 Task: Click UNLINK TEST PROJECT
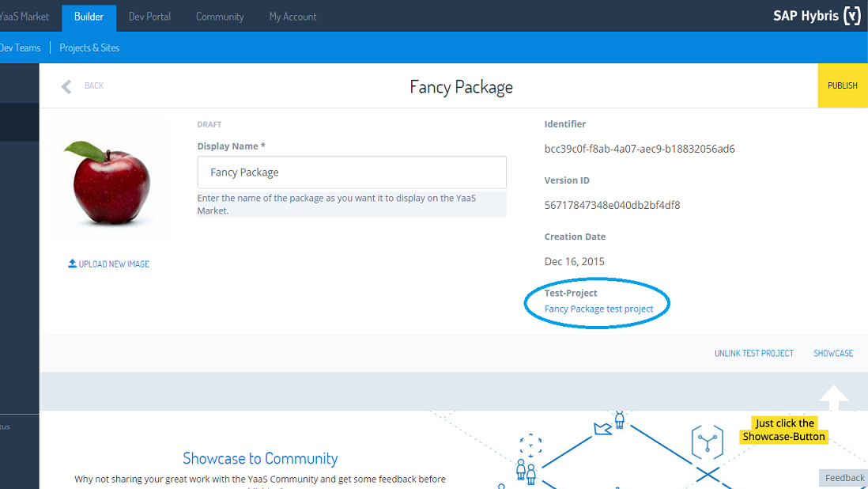(x=754, y=354)
